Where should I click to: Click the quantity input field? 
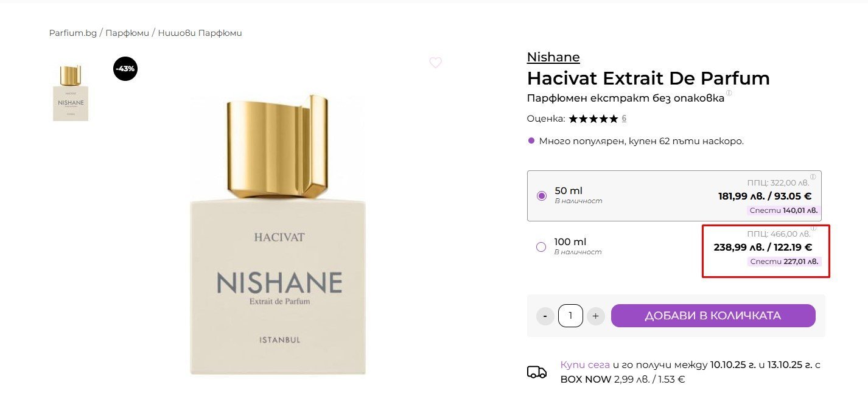[x=570, y=316]
